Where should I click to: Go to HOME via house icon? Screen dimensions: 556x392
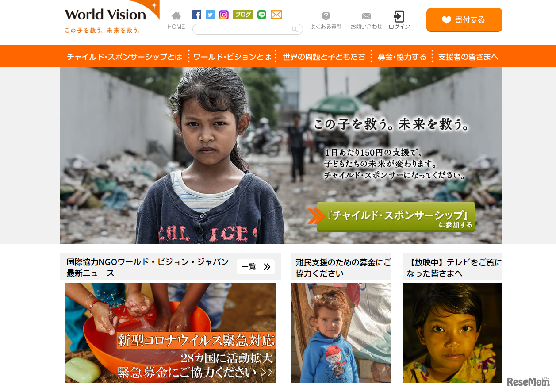(x=176, y=16)
